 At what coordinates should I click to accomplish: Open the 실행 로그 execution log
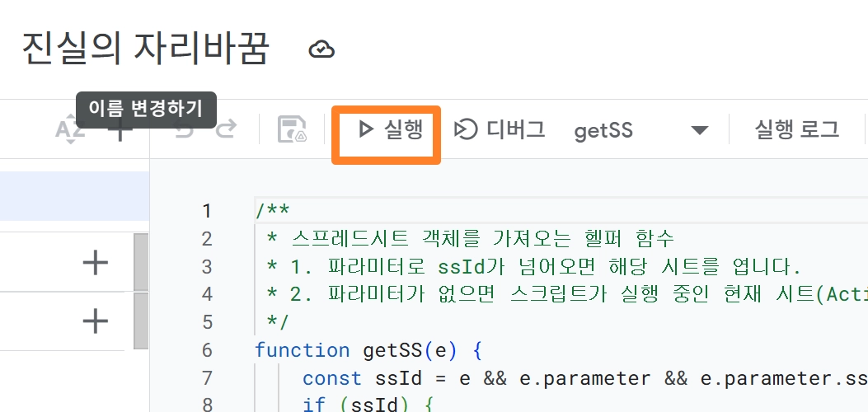[x=796, y=130]
